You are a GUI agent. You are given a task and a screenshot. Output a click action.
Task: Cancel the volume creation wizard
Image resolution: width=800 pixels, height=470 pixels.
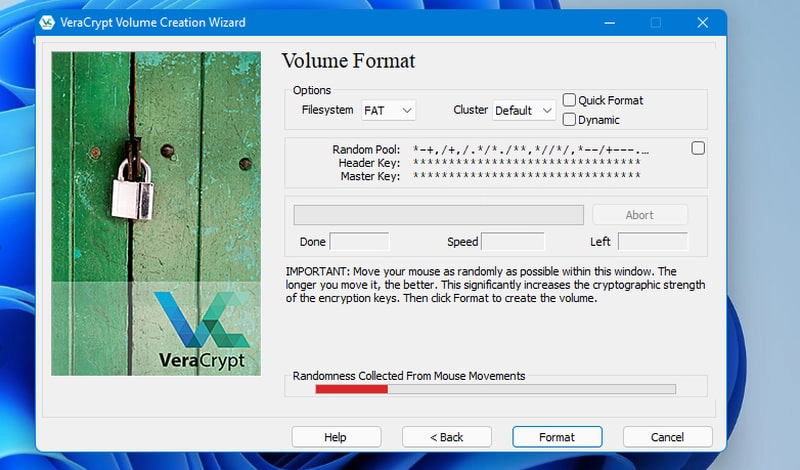click(x=667, y=437)
